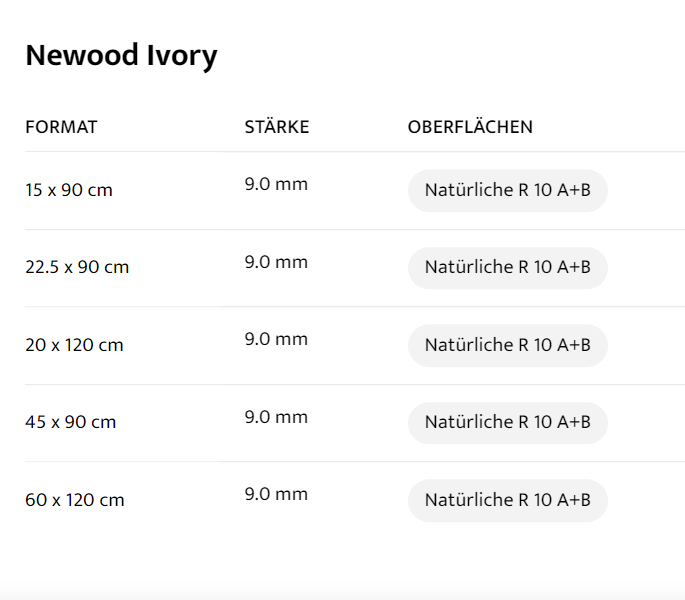Select the 15 x 90 cm format

tap(69, 190)
